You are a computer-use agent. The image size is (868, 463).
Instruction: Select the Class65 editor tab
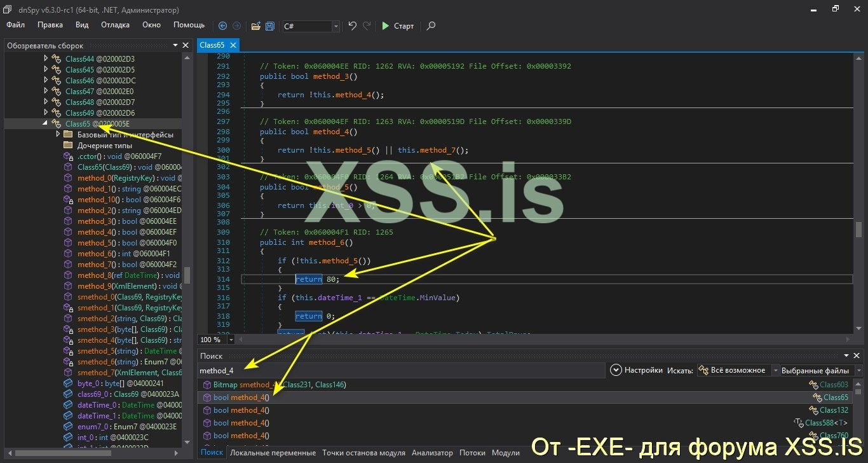(x=212, y=45)
